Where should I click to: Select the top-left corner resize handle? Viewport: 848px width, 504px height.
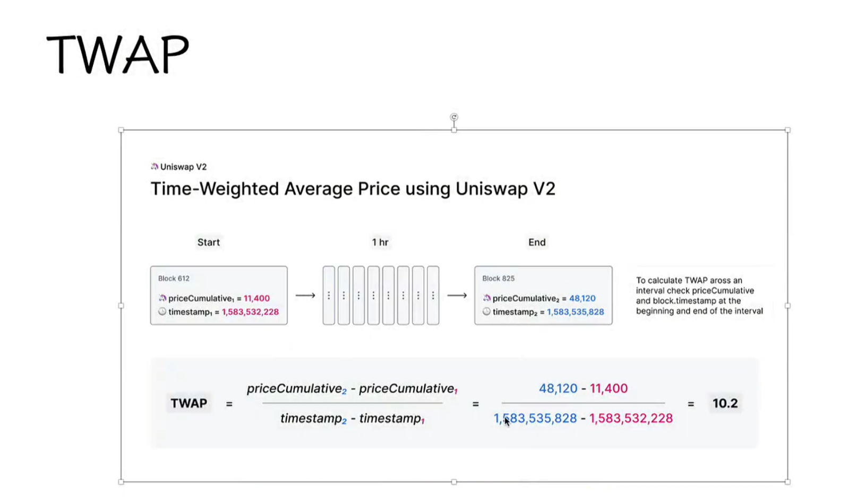(121, 130)
